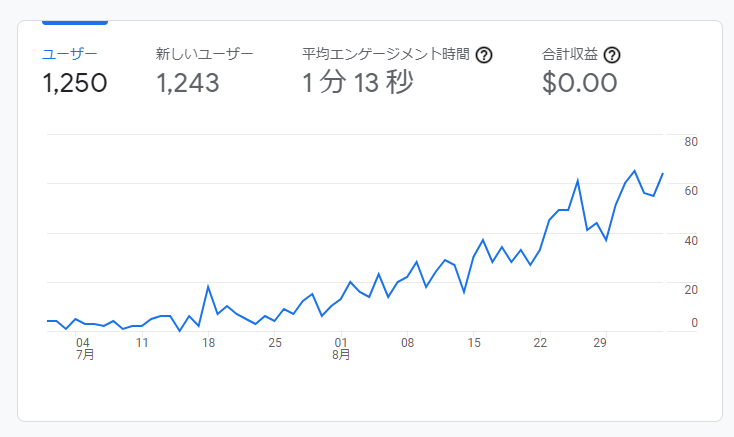
Task: Click the 1,250 users value
Action: (74, 83)
